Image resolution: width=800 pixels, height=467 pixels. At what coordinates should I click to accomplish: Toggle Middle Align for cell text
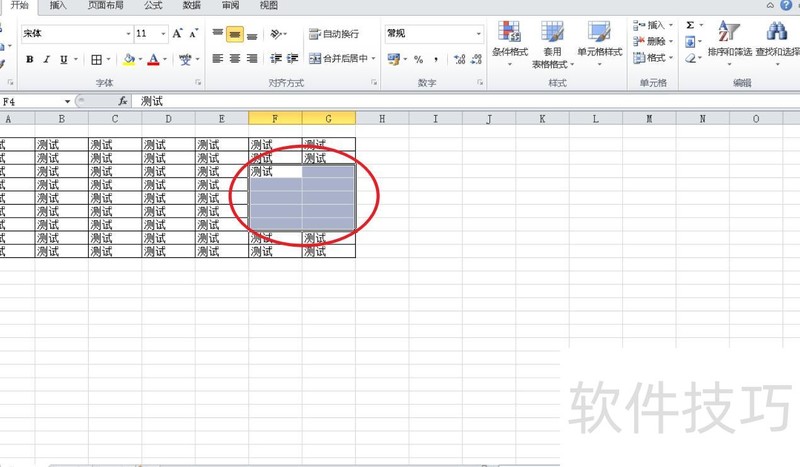[235, 34]
